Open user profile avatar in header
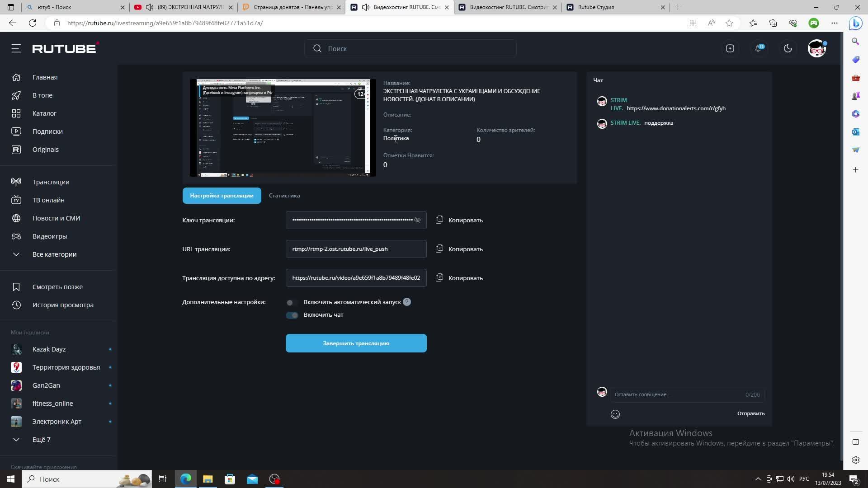This screenshot has width=868, height=488. click(x=816, y=48)
